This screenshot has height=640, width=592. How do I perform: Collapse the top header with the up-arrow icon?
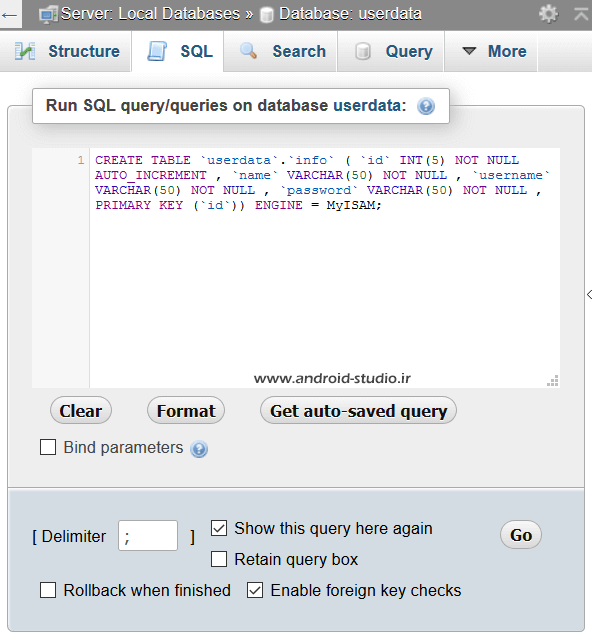[582, 14]
